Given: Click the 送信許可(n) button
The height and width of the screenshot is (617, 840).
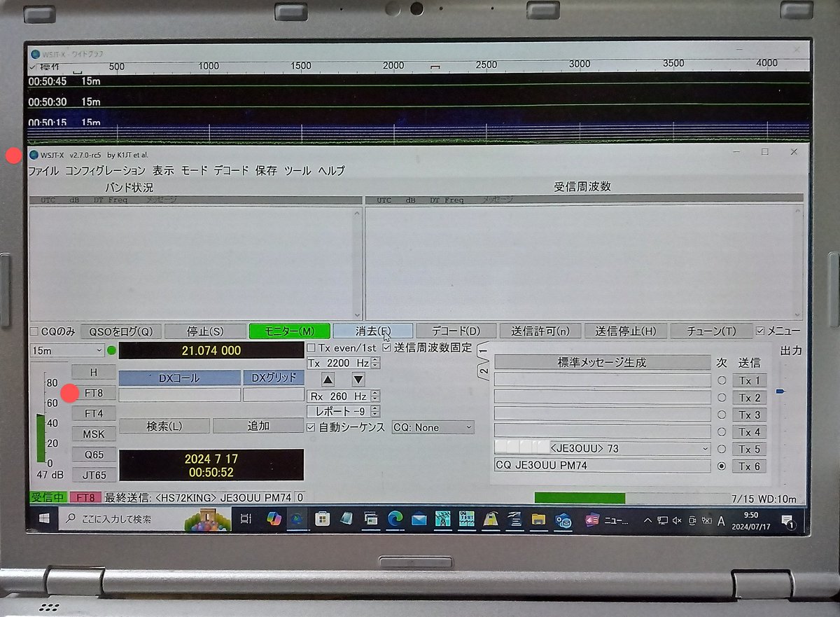Looking at the screenshot, I should [541, 331].
